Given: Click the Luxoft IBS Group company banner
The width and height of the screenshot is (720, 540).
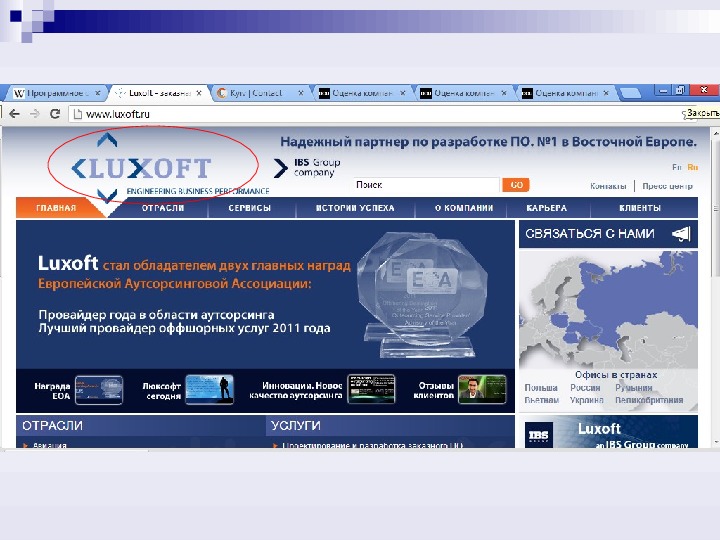Looking at the screenshot, I should (608, 432).
